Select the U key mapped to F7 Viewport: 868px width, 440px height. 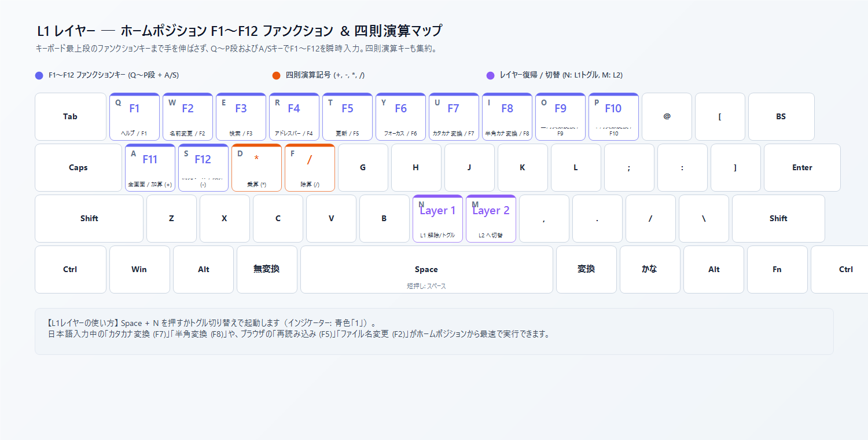point(454,116)
